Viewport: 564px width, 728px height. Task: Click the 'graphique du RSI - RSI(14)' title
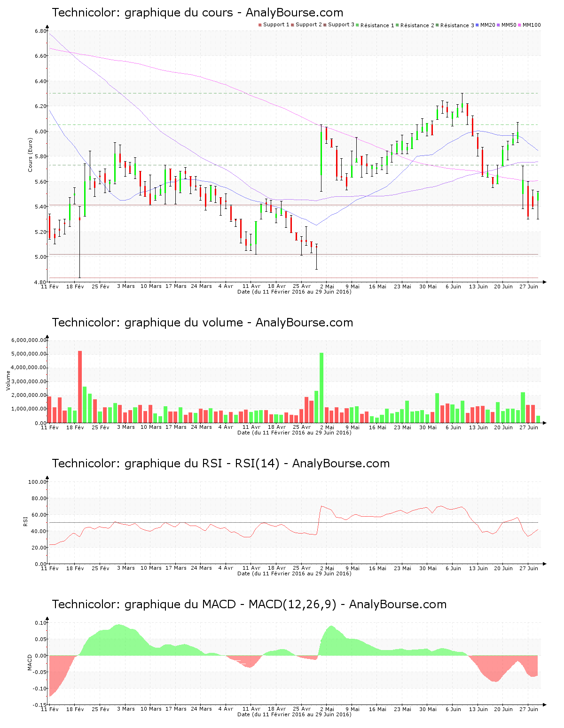220,464
